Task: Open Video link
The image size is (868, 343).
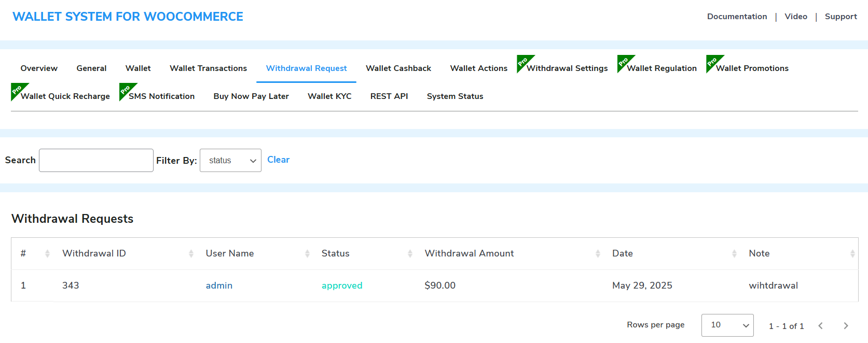Action: coord(796,17)
